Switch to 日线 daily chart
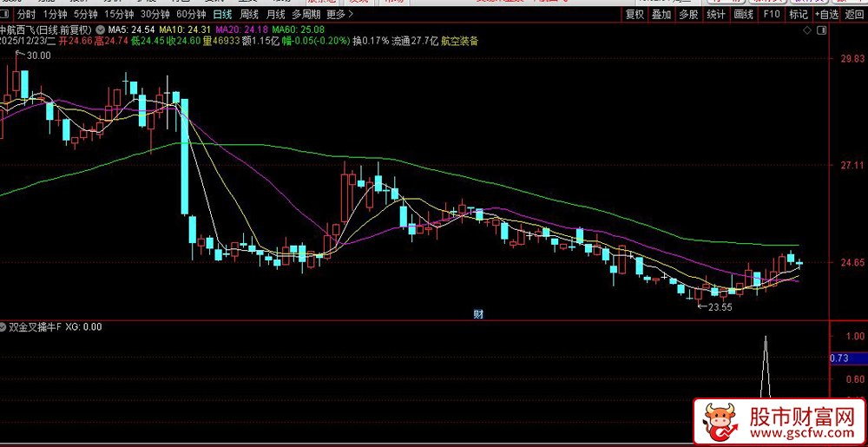 223,15
